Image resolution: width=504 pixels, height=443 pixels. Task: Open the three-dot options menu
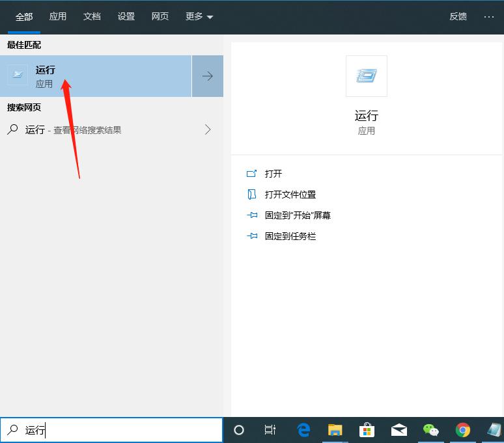pos(489,17)
